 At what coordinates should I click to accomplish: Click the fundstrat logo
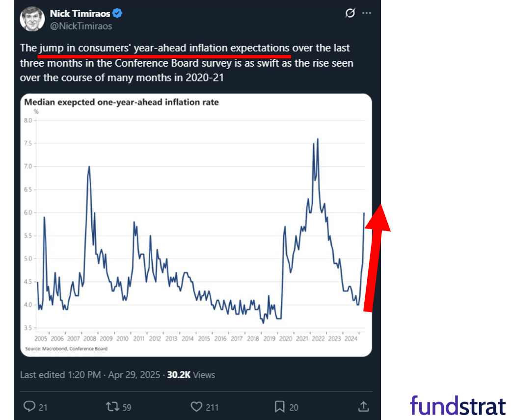click(x=458, y=406)
